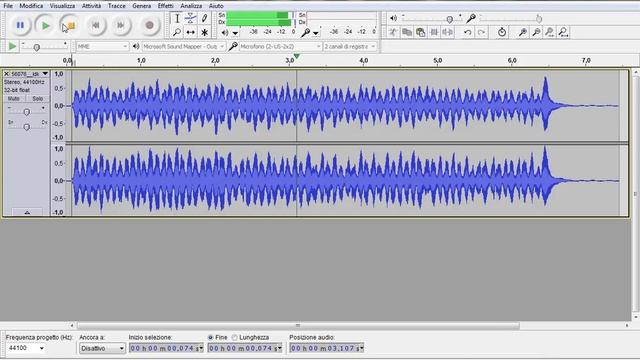The height and width of the screenshot is (360, 640).
Task: Click the Copy icon in edit toolbar
Action: [407, 32]
